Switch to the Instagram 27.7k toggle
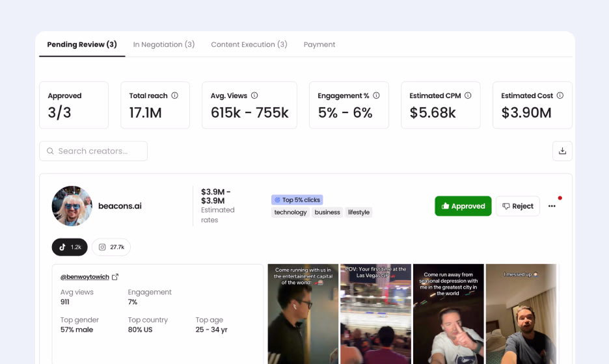The width and height of the screenshot is (609, 364). [x=111, y=247]
